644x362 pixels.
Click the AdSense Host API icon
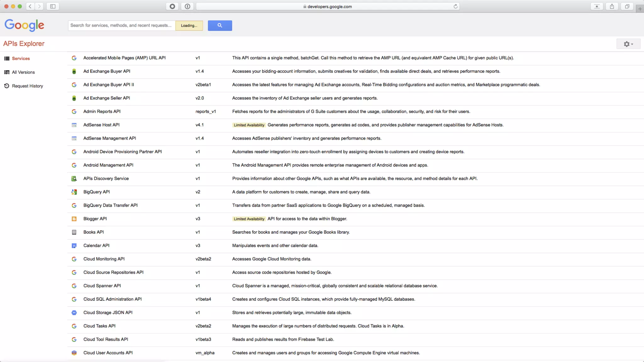point(74,125)
